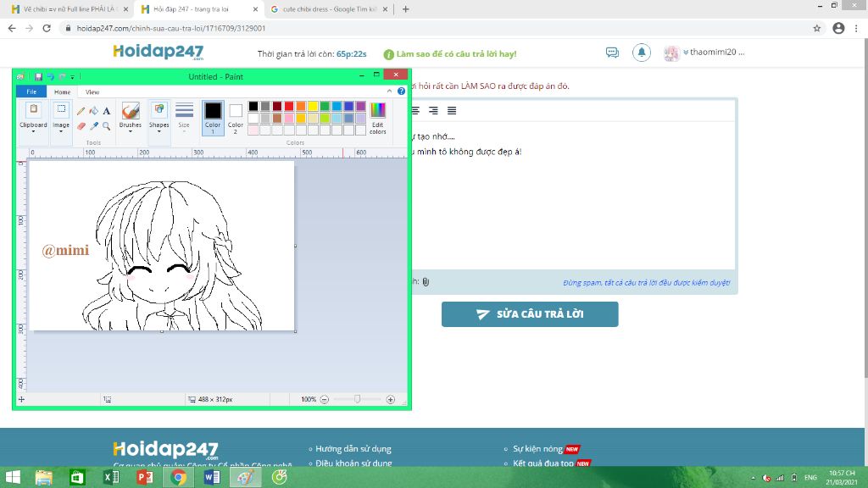Image resolution: width=868 pixels, height=488 pixels.
Task: Click 'Làm sao để có câu trả lời hay!' link
Action: pos(456,53)
